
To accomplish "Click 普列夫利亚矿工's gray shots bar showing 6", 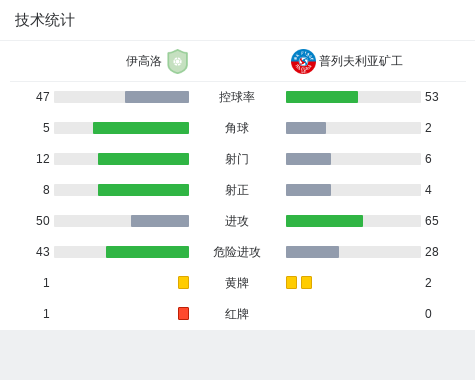I will [308, 159].
